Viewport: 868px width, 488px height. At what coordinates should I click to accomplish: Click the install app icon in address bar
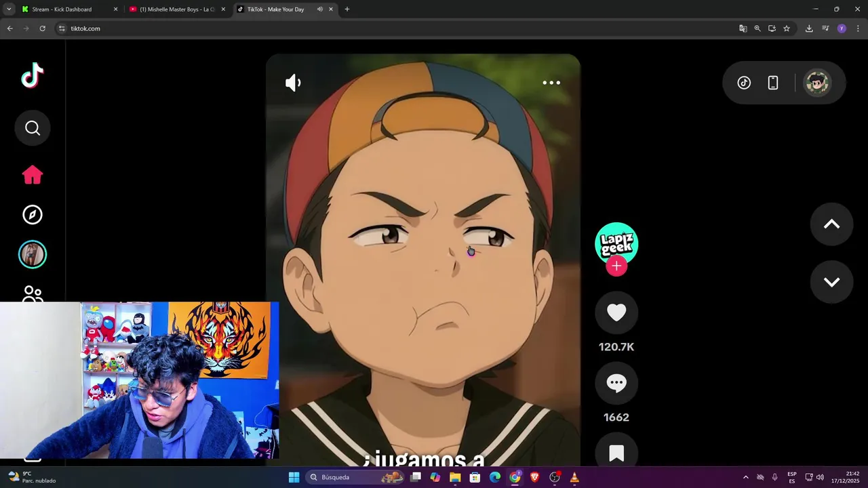(772, 28)
